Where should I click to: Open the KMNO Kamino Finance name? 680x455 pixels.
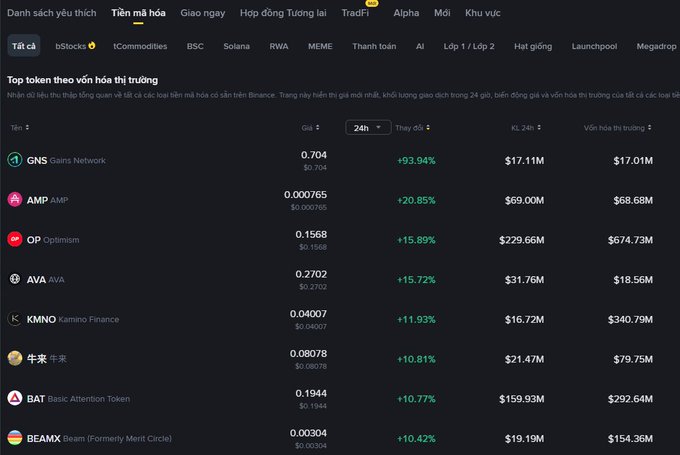(73, 319)
